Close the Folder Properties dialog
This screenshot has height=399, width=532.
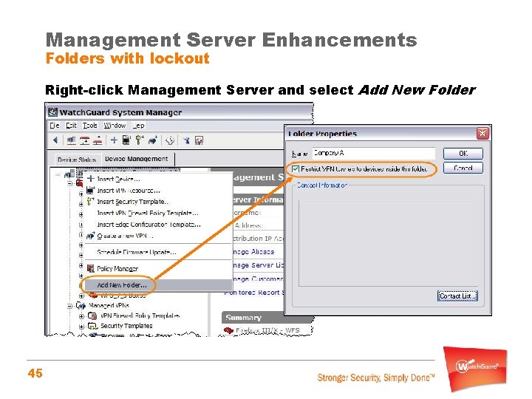pos(482,133)
